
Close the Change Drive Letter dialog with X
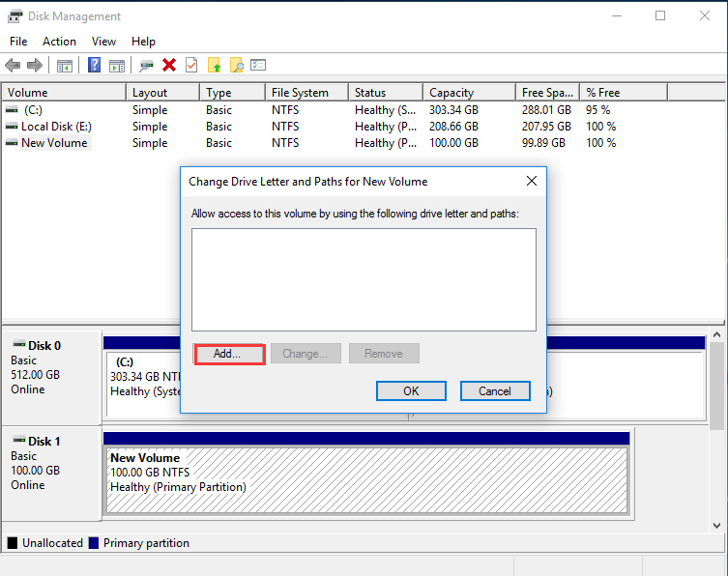[532, 181]
